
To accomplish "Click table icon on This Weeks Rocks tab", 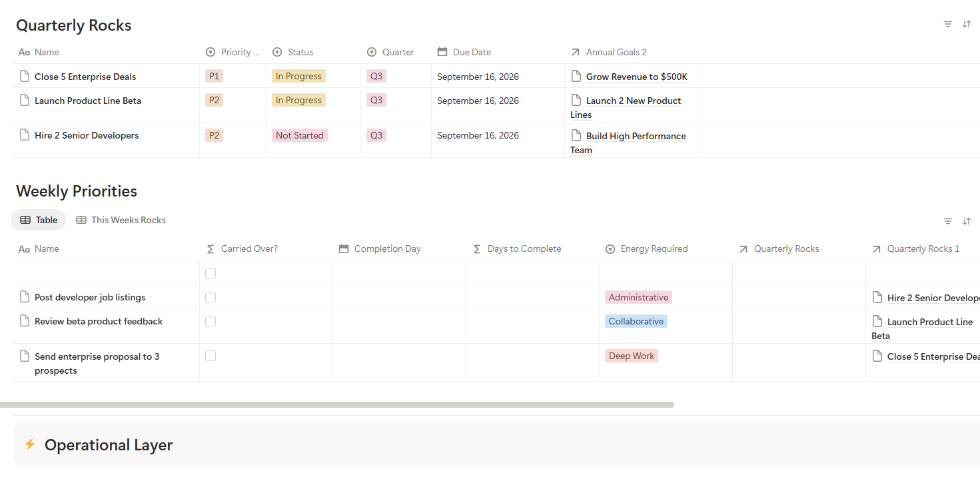I will pos(81,220).
